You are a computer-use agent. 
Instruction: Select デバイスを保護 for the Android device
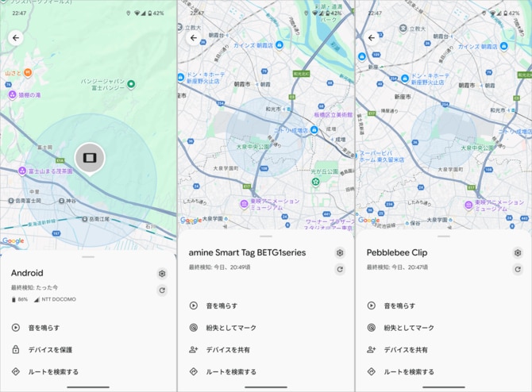point(49,350)
